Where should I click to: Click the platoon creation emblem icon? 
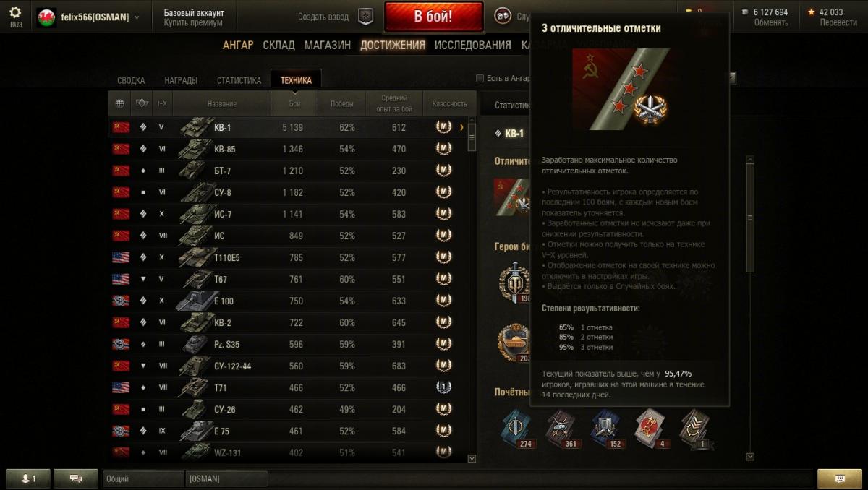pos(367,16)
